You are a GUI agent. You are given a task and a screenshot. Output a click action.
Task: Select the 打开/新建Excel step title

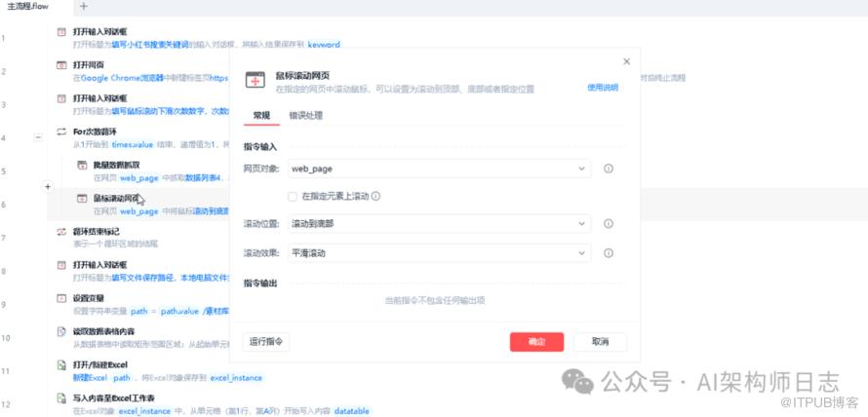click(100, 365)
